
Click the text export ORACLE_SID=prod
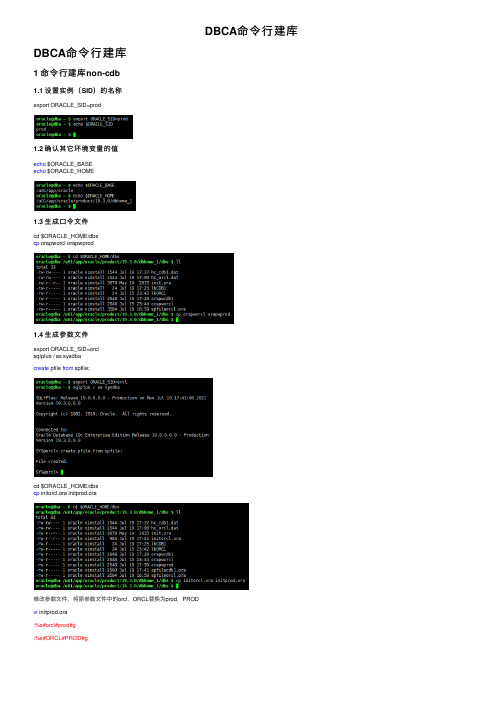67,105
